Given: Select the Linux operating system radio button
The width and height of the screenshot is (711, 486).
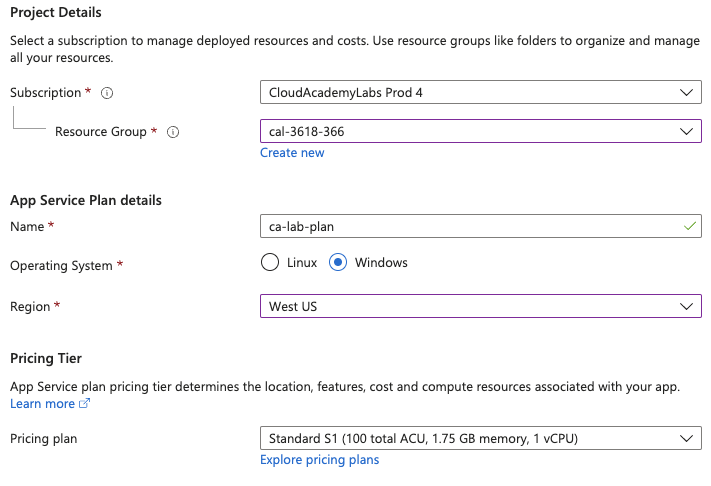Looking at the screenshot, I should [269, 263].
